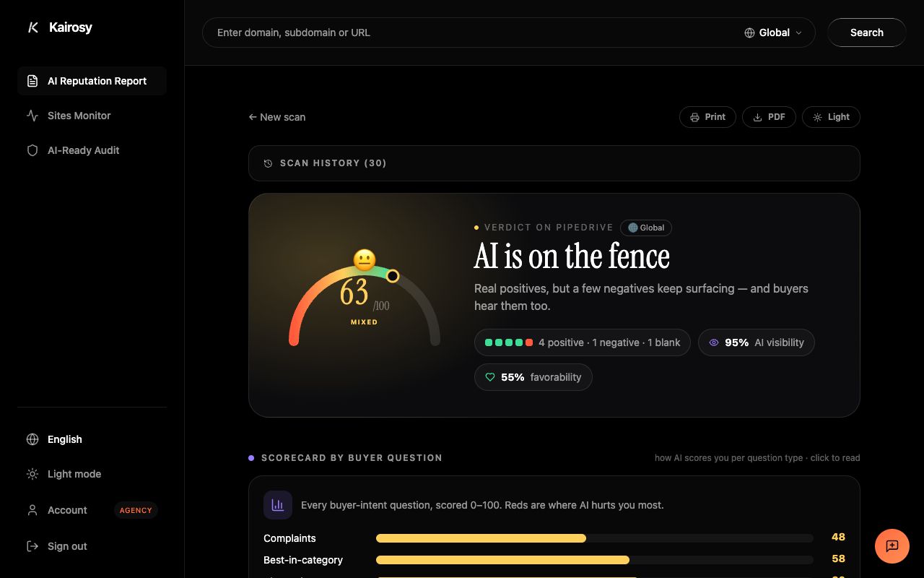Image resolution: width=924 pixels, height=578 pixels.
Task: Open Sites Monitor section
Action: click(92, 116)
